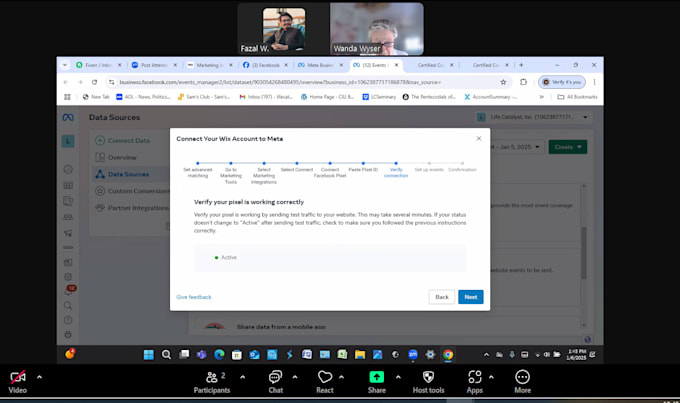Image resolution: width=680 pixels, height=403 pixels.
Task: Show hidden system tray icons
Action: click(x=487, y=355)
